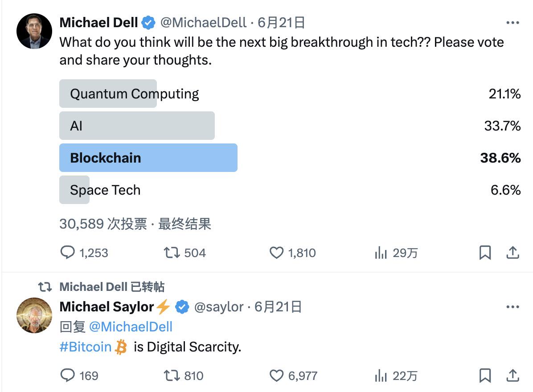Open Michael Saylor's avatar image
Viewport: 533px width, 392px height.
[34, 315]
